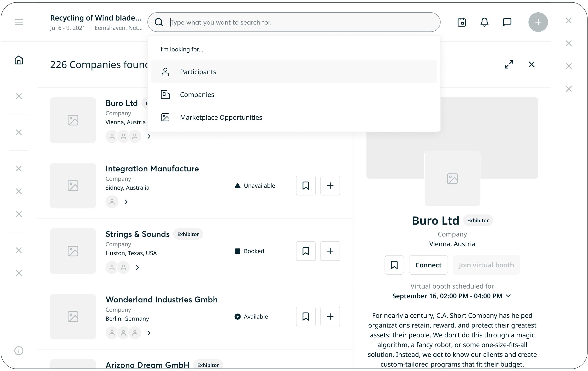The width and height of the screenshot is (588, 371).
Task: Click the plus button for Wonderland Industries Gmbh
Action: [x=330, y=316]
